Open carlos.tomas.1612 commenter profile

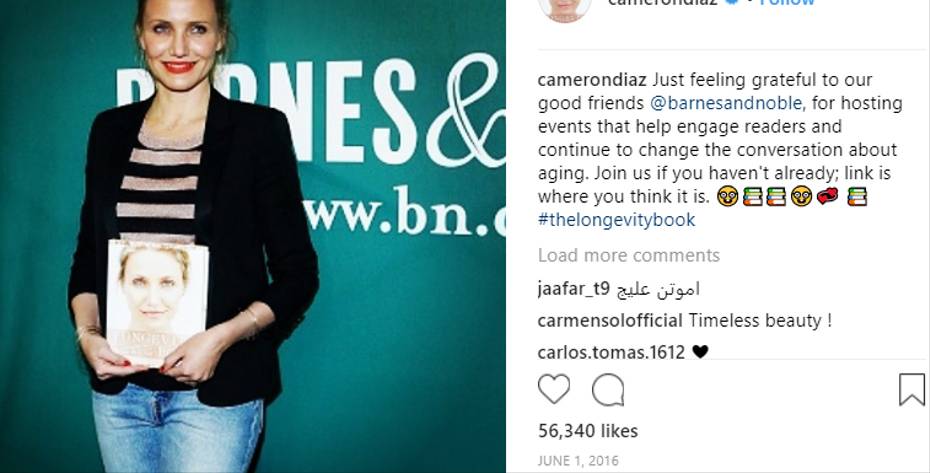611,353
